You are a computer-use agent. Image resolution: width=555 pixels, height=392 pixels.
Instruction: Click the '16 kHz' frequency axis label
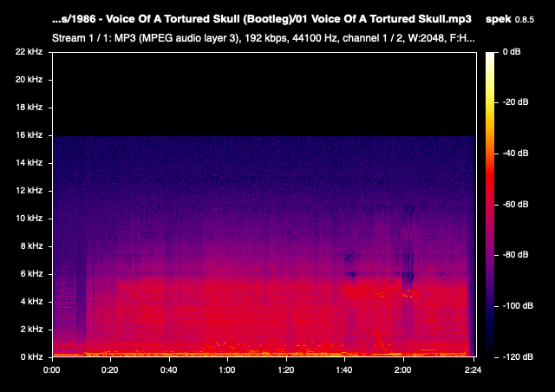[29, 135]
